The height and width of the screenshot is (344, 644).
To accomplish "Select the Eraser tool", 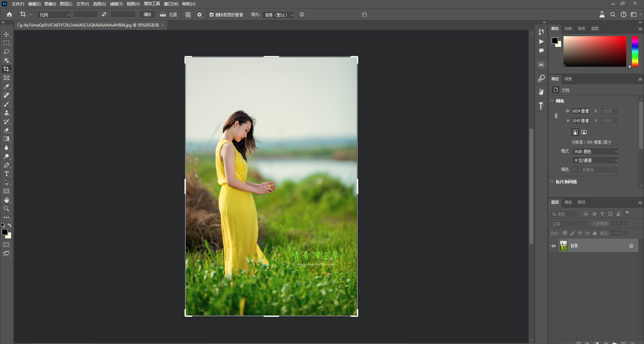I will [x=6, y=130].
